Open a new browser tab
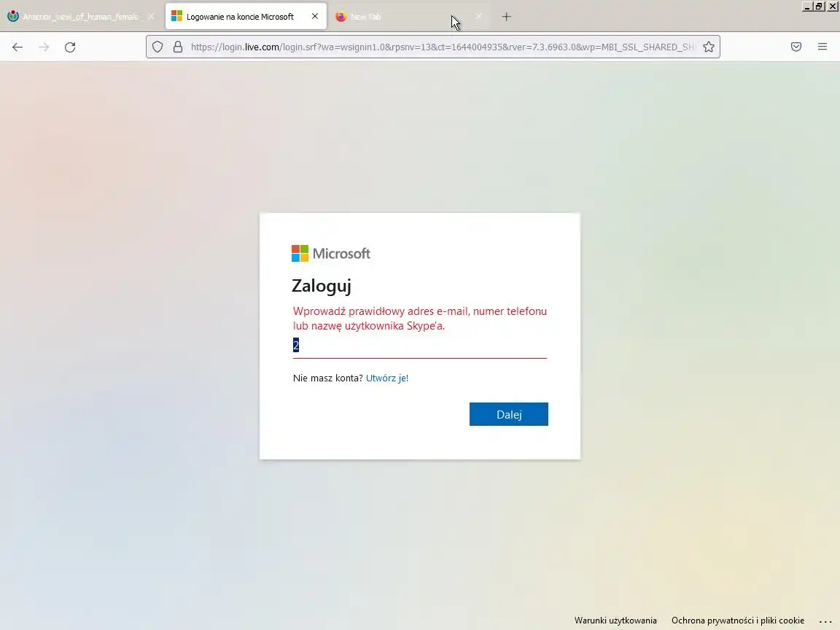The width and height of the screenshot is (840, 630). coord(506,17)
